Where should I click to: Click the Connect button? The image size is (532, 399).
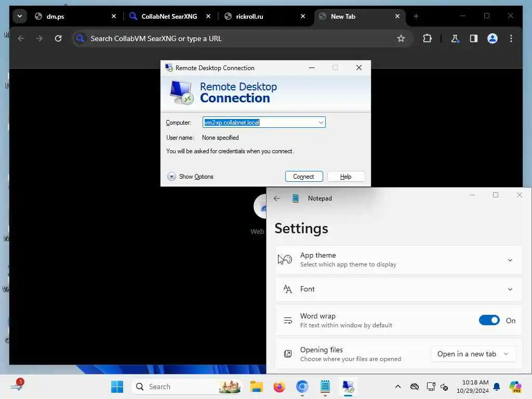pos(303,177)
